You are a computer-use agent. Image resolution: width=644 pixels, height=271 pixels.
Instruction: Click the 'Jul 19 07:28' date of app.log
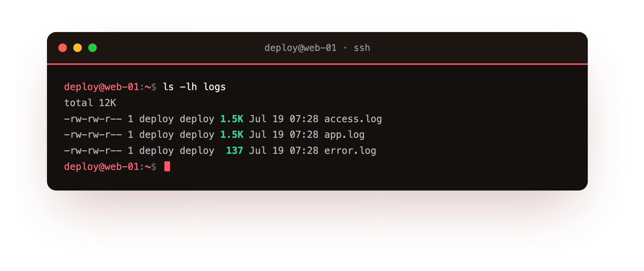click(x=284, y=135)
